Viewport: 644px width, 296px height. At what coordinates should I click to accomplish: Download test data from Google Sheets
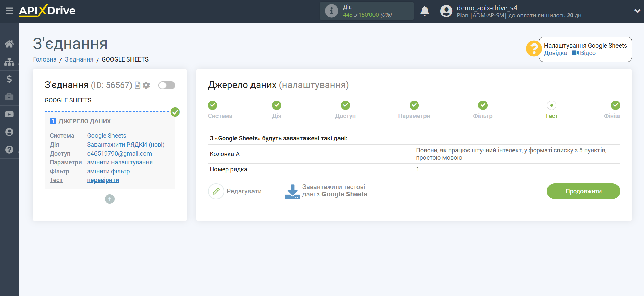pos(326,191)
